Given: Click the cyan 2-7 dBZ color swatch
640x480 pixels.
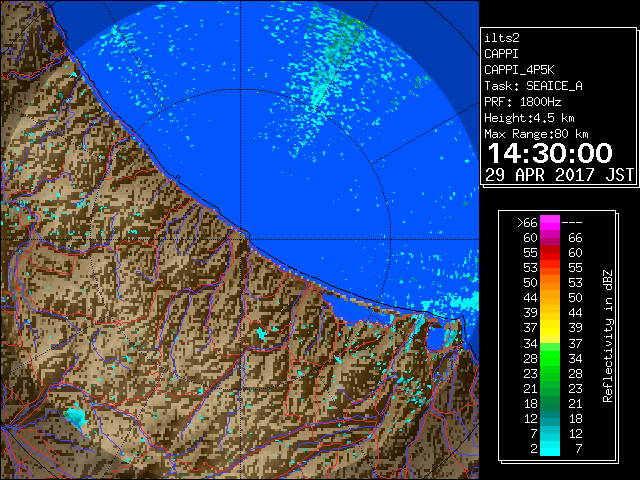Looking at the screenshot, I should (550, 448).
